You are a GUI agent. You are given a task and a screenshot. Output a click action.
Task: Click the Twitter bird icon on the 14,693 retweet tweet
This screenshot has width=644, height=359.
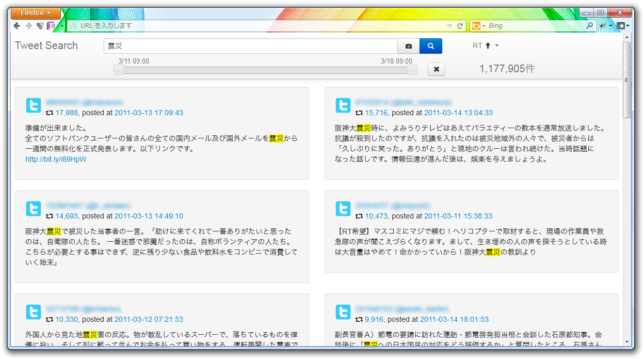tap(34, 209)
